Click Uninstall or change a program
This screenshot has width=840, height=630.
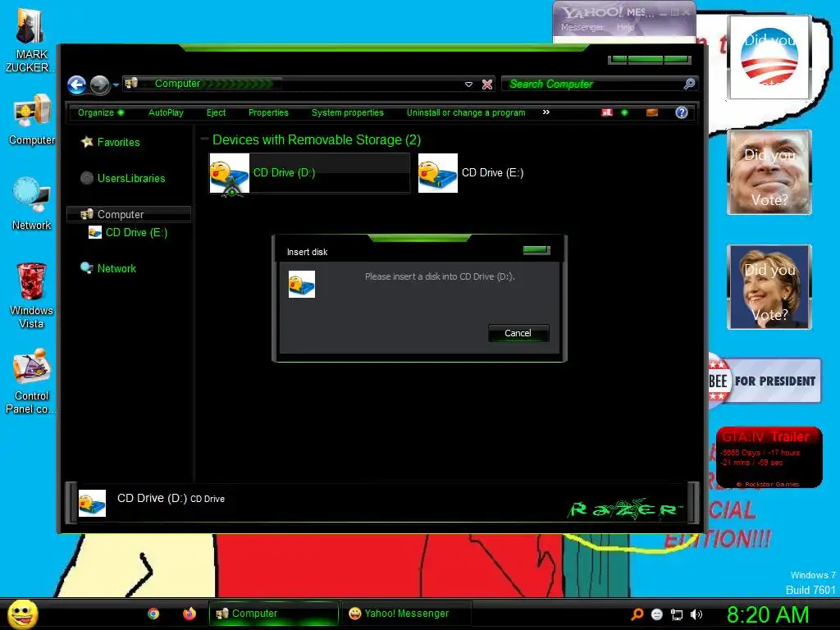[x=466, y=112]
